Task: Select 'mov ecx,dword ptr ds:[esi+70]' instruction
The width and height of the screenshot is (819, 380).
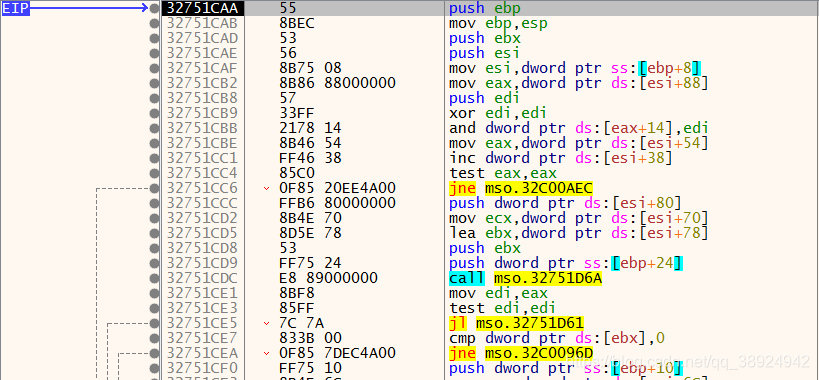Action: 579,218
